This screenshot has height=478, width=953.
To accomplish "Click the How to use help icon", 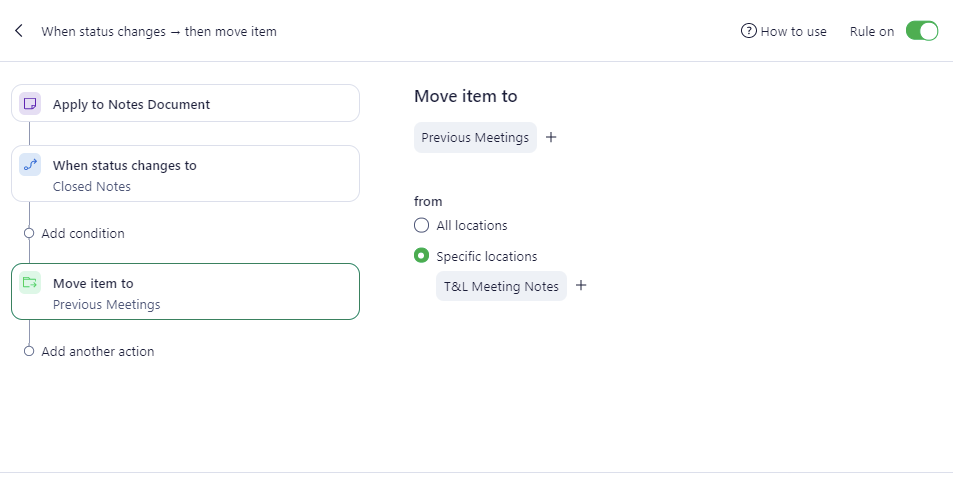I will 748,31.
